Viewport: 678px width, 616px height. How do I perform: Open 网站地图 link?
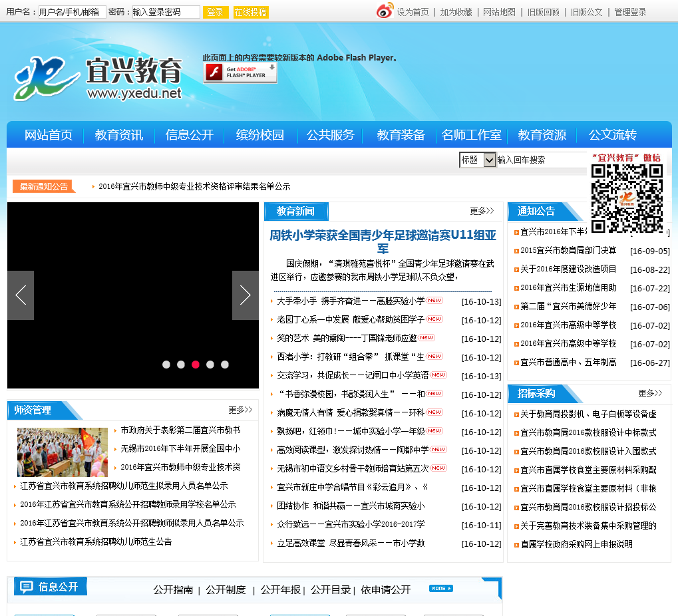pyautogui.click(x=500, y=12)
